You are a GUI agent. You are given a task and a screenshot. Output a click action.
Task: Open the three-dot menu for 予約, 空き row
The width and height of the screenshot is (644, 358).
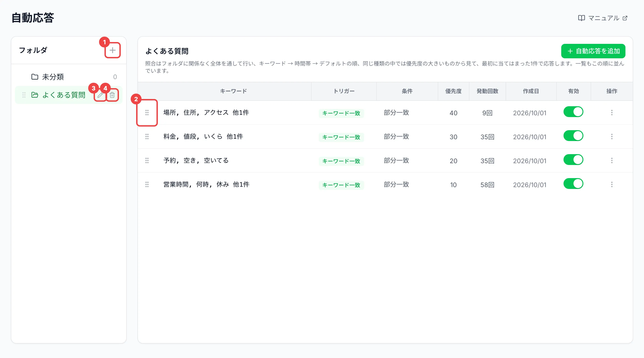point(612,161)
